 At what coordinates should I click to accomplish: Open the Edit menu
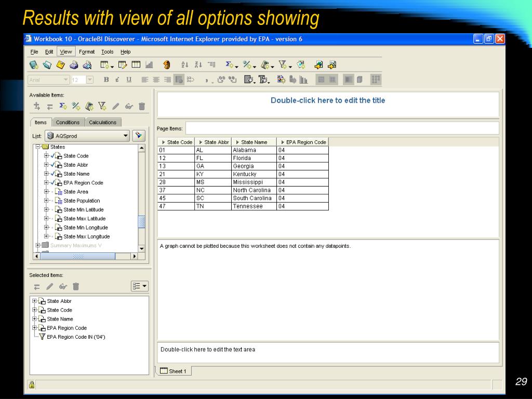[49, 51]
